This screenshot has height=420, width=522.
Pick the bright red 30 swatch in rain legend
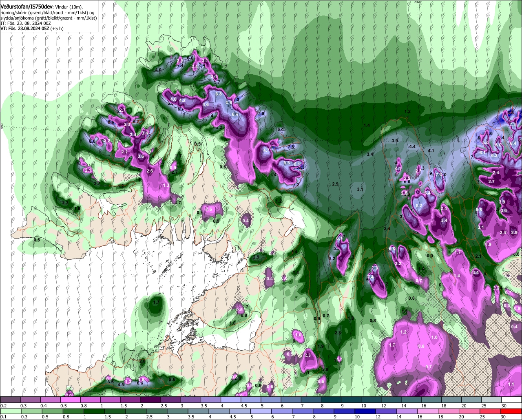512,411
